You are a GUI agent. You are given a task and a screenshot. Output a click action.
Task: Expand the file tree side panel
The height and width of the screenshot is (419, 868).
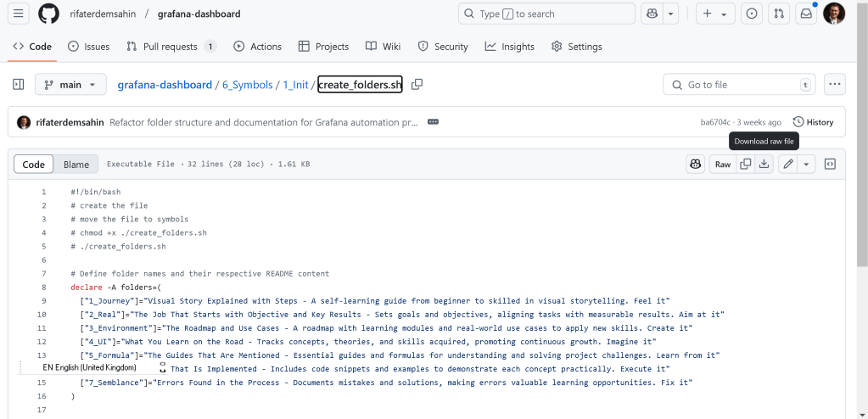click(x=19, y=85)
